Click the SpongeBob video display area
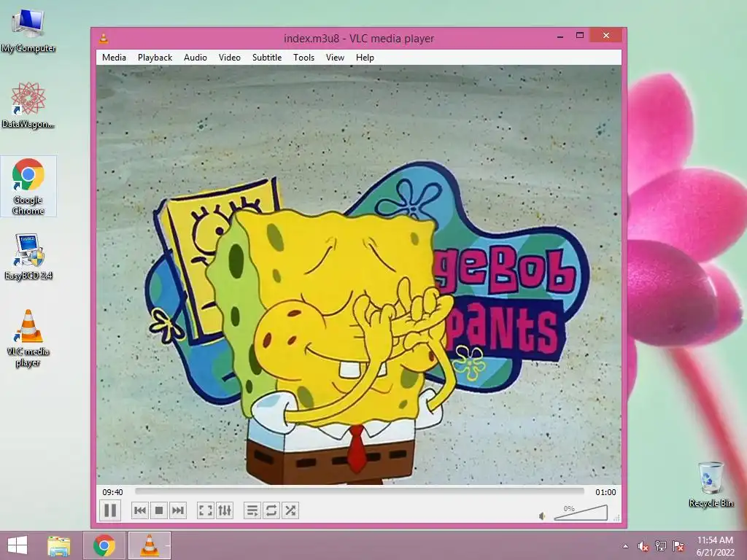 (x=359, y=275)
